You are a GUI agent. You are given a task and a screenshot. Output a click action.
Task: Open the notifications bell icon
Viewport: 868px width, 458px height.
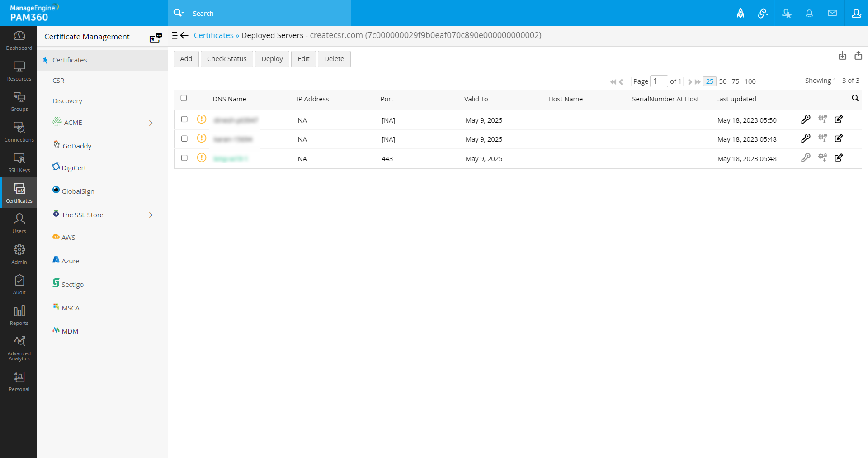click(809, 13)
